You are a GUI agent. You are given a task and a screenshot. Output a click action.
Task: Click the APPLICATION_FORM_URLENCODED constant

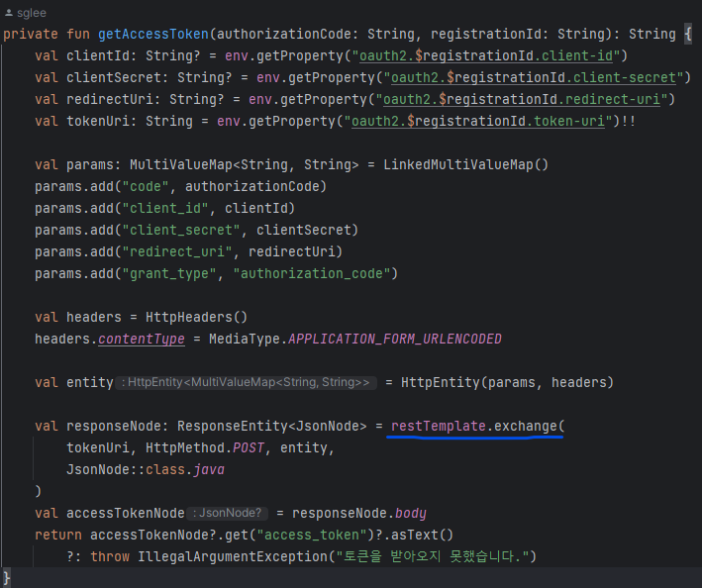click(x=395, y=340)
